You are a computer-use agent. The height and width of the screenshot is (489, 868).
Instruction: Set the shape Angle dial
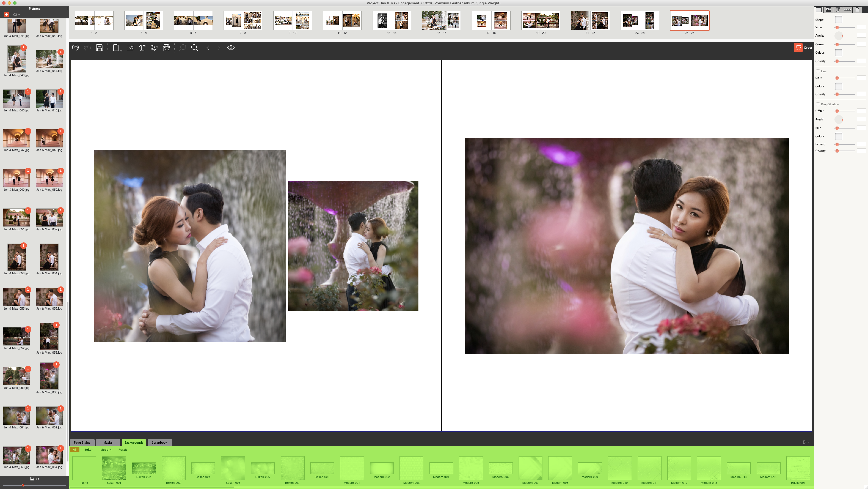point(839,36)
